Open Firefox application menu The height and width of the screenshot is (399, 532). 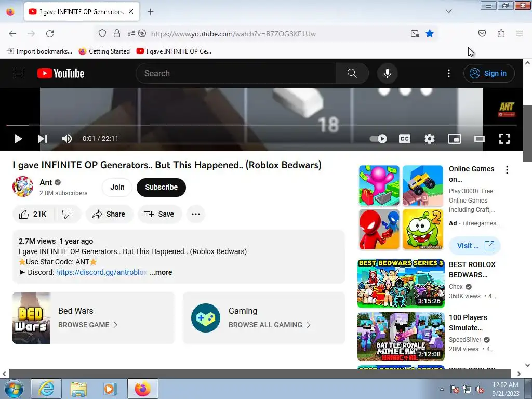point(520,33)
